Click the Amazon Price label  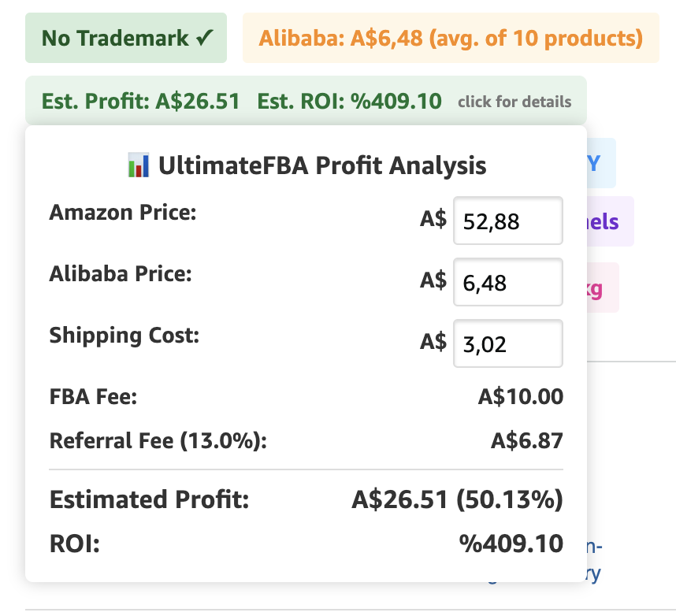122,213
